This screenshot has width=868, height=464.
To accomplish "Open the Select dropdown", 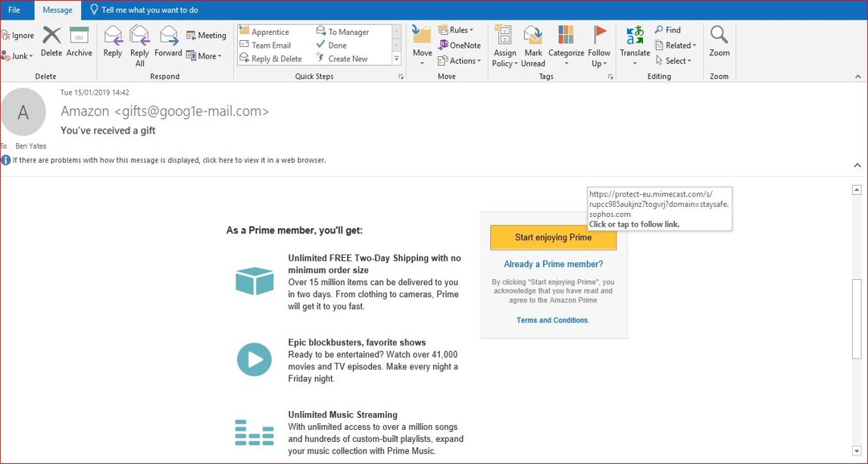I will tap(673, 61).
